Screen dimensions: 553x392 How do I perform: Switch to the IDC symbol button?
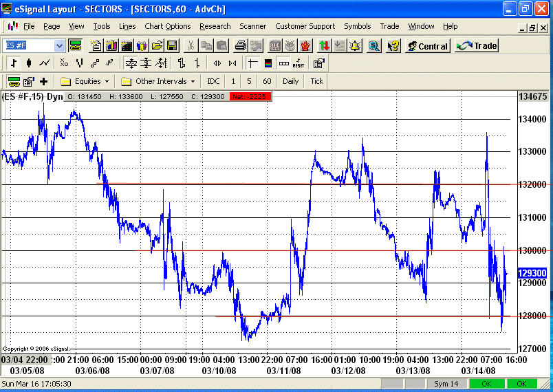(213, 81)
